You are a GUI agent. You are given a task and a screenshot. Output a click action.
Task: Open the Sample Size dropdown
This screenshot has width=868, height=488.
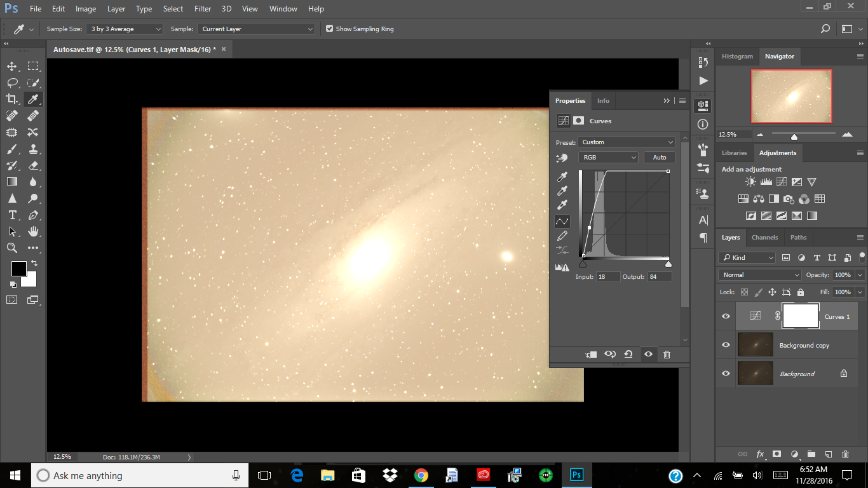click(125, 29)
